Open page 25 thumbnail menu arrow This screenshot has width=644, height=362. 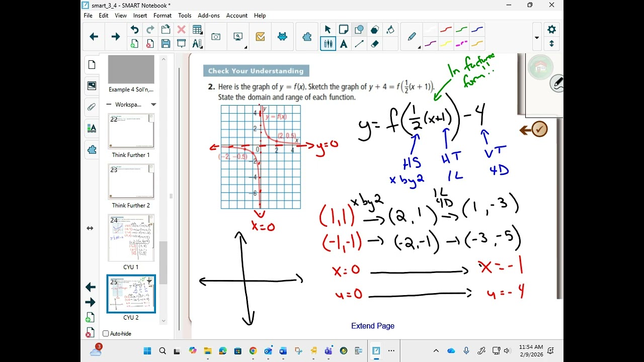point(149,281)
